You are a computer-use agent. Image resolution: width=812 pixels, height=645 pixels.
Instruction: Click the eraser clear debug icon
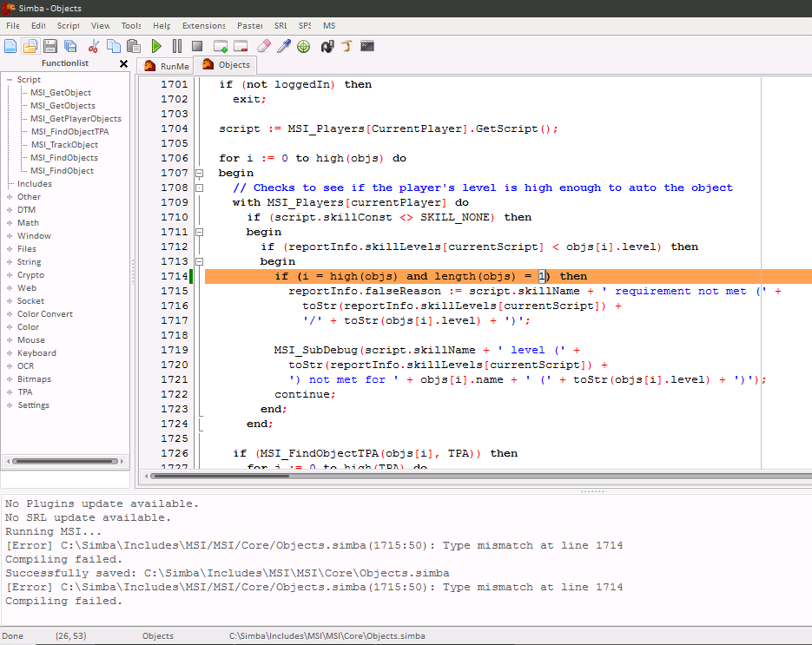264,46
